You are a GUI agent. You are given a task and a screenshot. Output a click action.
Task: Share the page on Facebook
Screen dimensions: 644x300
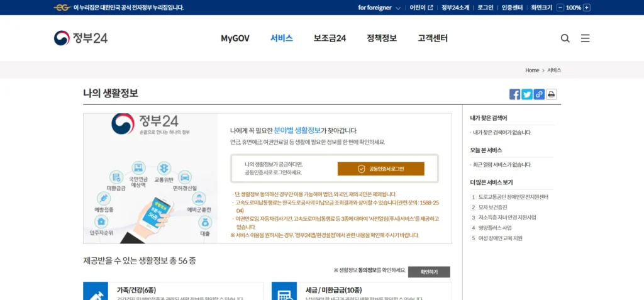(x=514, y=94)
